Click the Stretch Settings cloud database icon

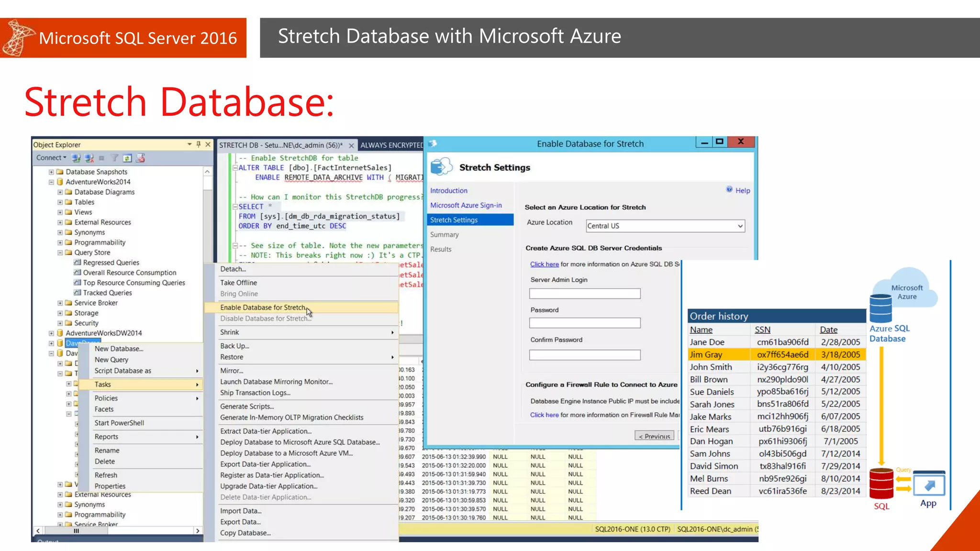[441, 167]
